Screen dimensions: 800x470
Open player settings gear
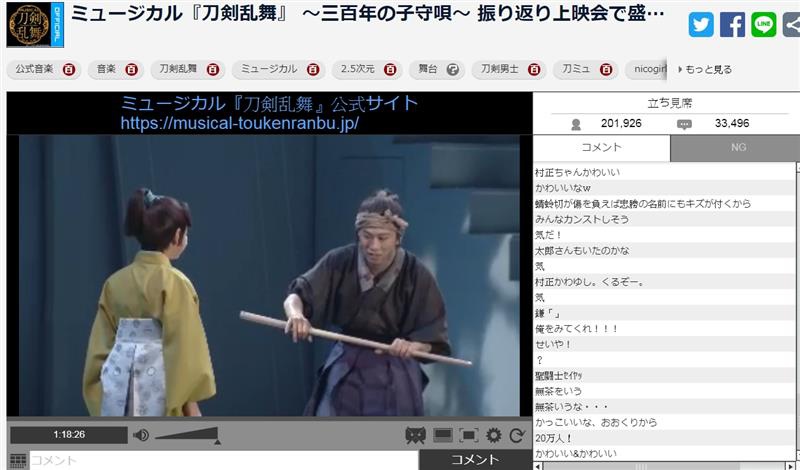coord(493,435)
